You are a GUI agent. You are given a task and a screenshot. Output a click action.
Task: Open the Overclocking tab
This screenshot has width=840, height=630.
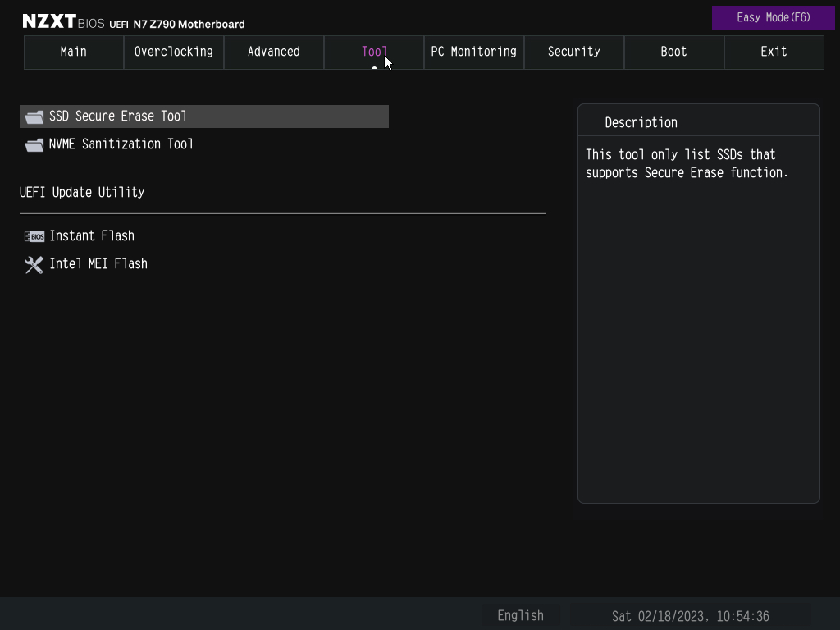[x=173, y=52]
